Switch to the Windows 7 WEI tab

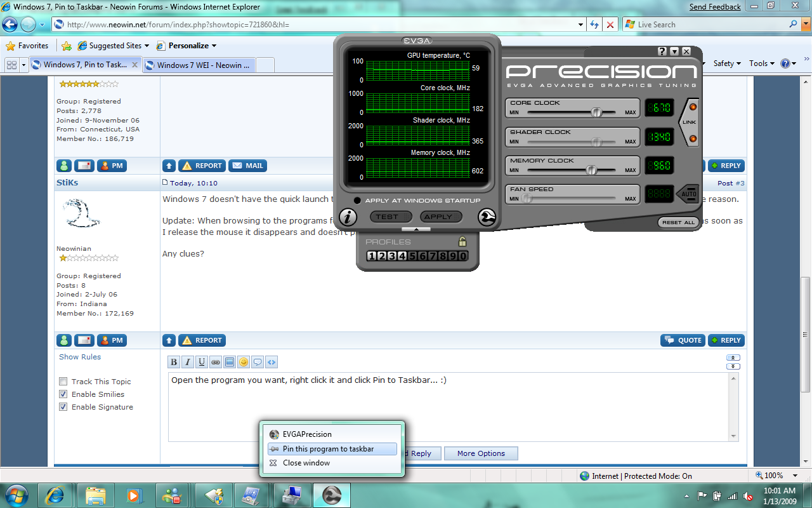point(199,65)
